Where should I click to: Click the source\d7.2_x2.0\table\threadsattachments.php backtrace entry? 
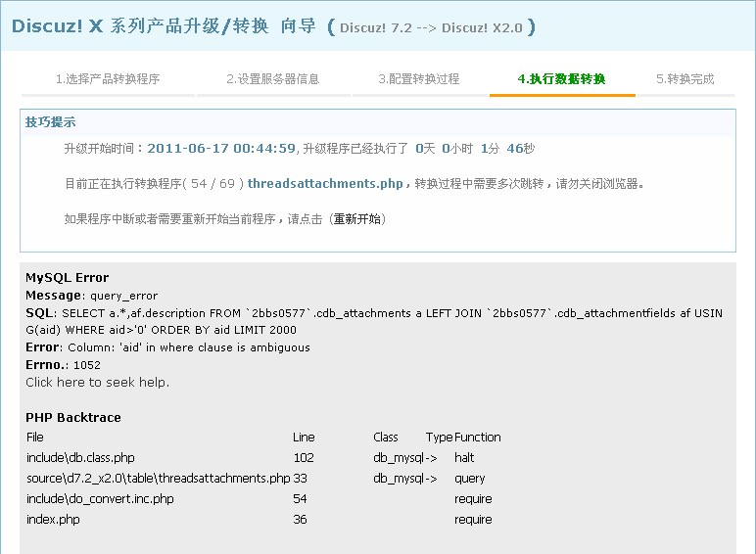158,479
